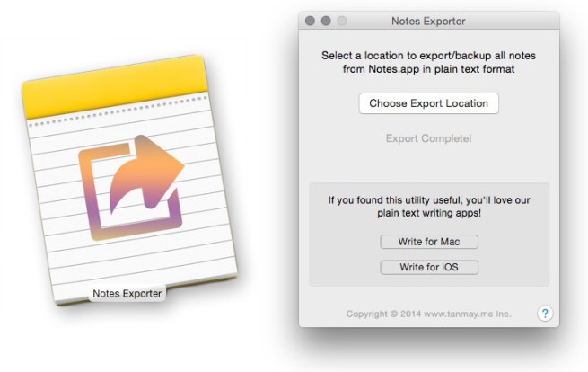Screen dimensions: 588x372
Task: Click the 'plain text writing apps!' line
Action: [428, 215]
